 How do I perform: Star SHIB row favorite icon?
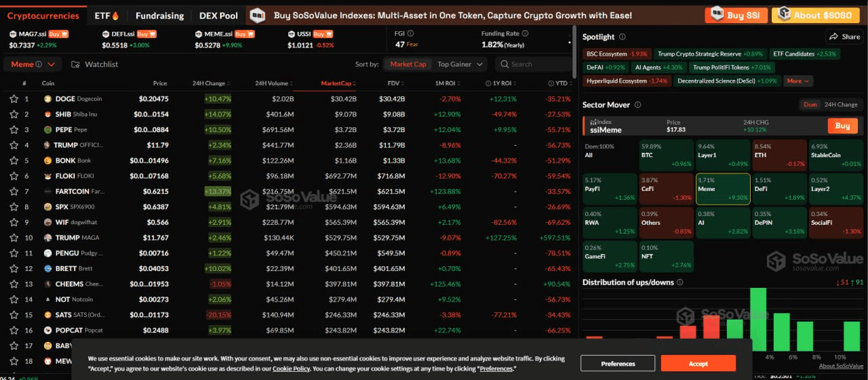click(14, 114)
